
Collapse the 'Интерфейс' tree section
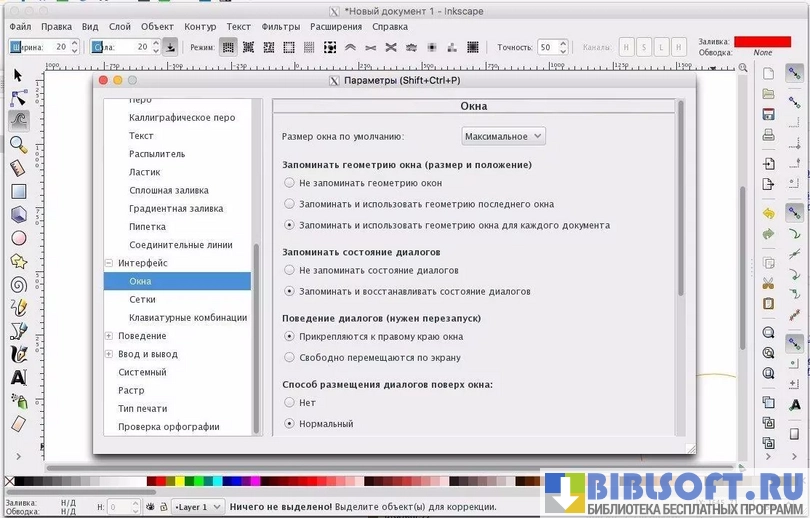coord(109,263)
